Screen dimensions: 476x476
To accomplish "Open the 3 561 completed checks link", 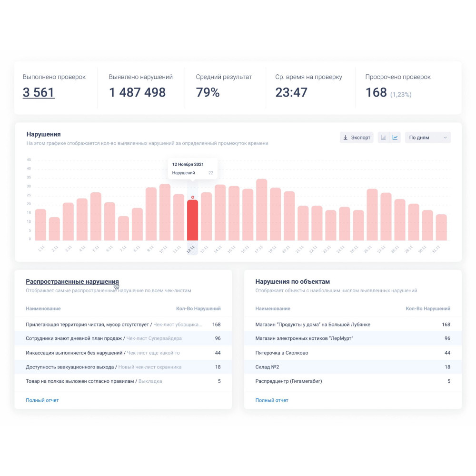I will 39,92.
